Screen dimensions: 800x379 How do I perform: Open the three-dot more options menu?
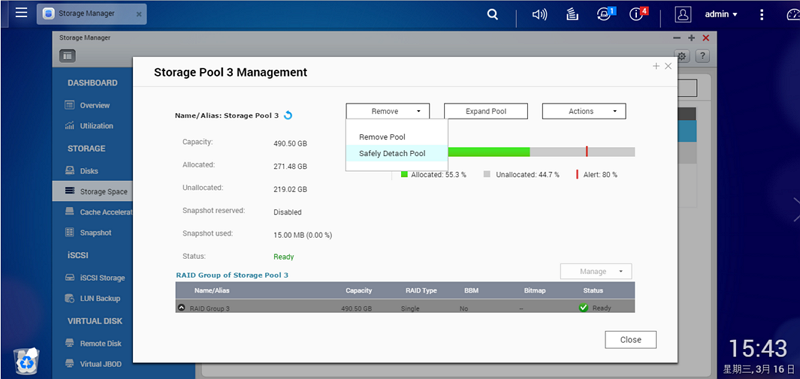762,15
